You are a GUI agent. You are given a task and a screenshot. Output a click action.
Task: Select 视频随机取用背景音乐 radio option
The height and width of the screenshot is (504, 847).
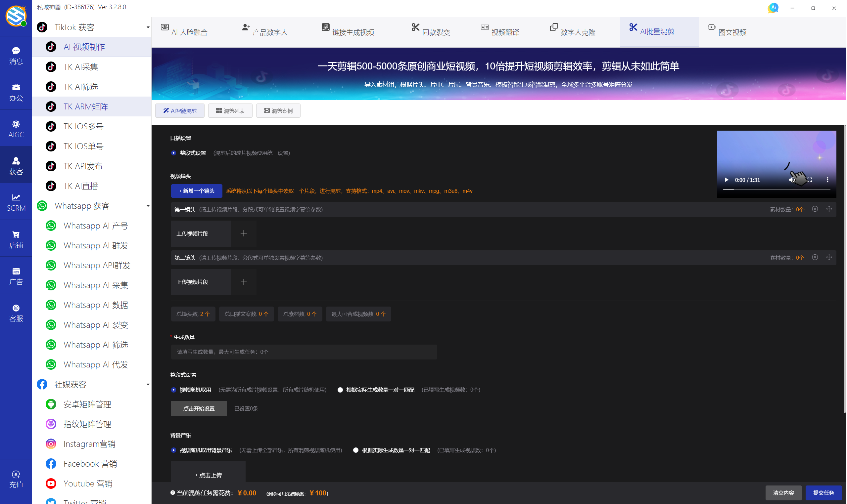pyautogui.click(x=174, y=450)
